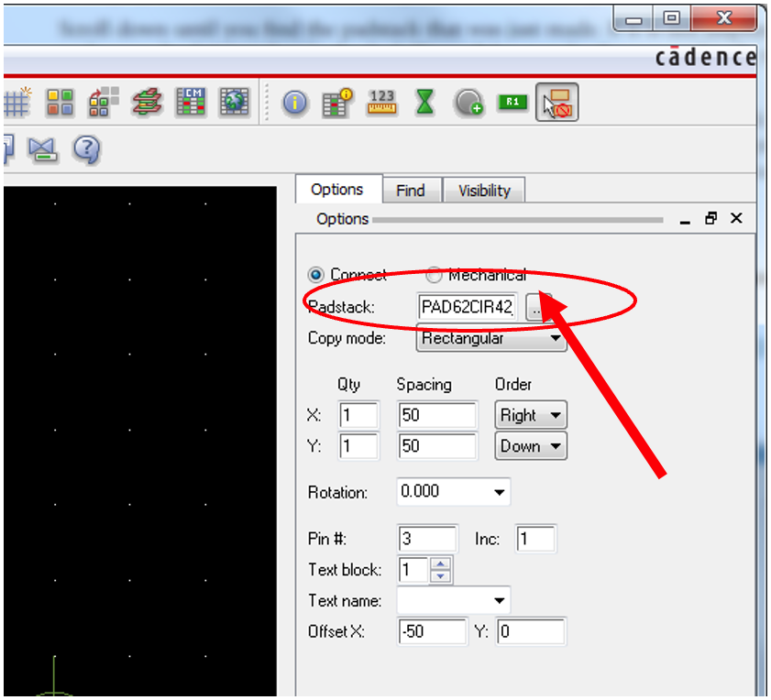Click the Pin # input field

tap(427, 539)
